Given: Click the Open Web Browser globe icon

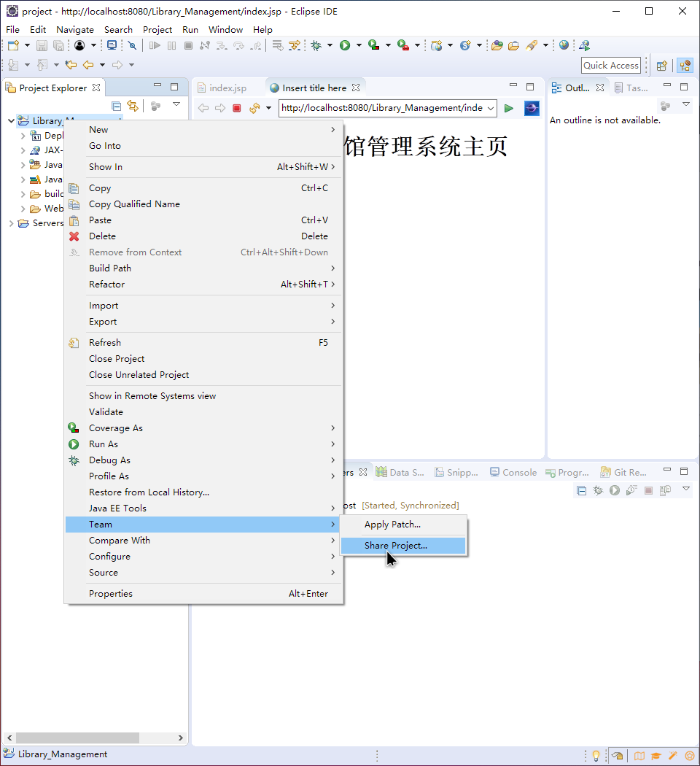Looking at the screenshot, I should [564, 45].
